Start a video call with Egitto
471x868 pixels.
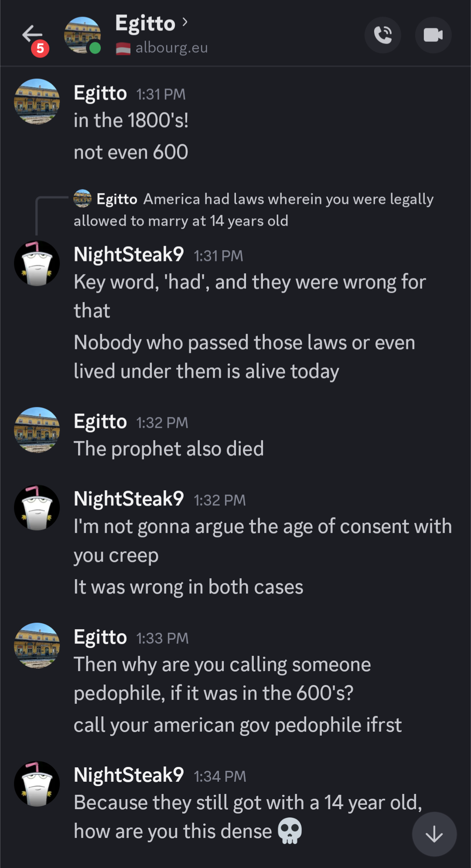tap(433, 35)
